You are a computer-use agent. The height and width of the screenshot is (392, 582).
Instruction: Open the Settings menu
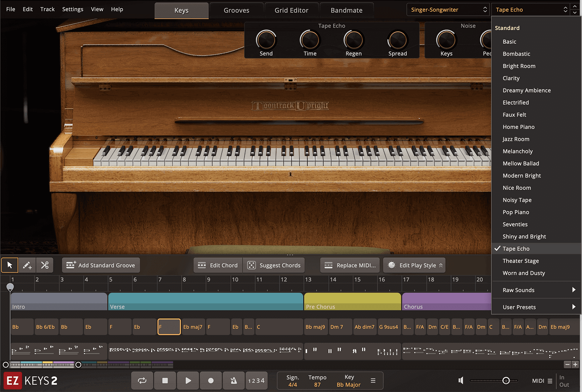coord(73,9)
